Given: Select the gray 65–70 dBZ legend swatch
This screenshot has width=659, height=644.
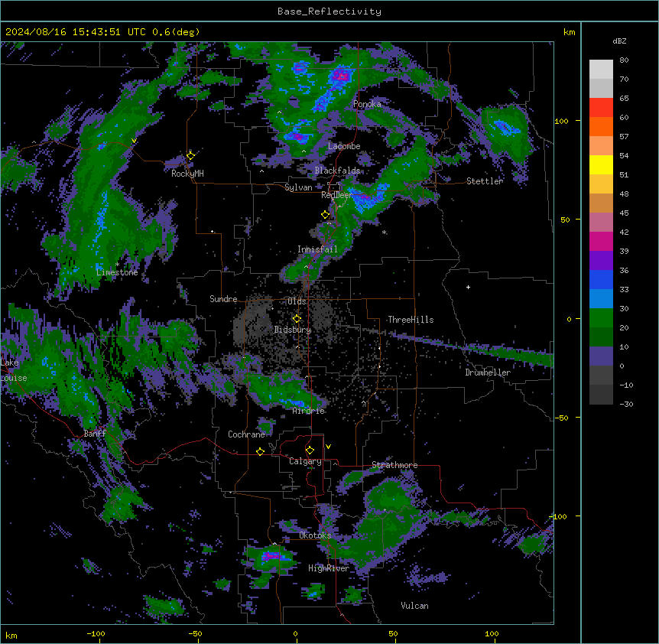Looking at the screenshot, I should pyautogui.click(x=601, y=88).
